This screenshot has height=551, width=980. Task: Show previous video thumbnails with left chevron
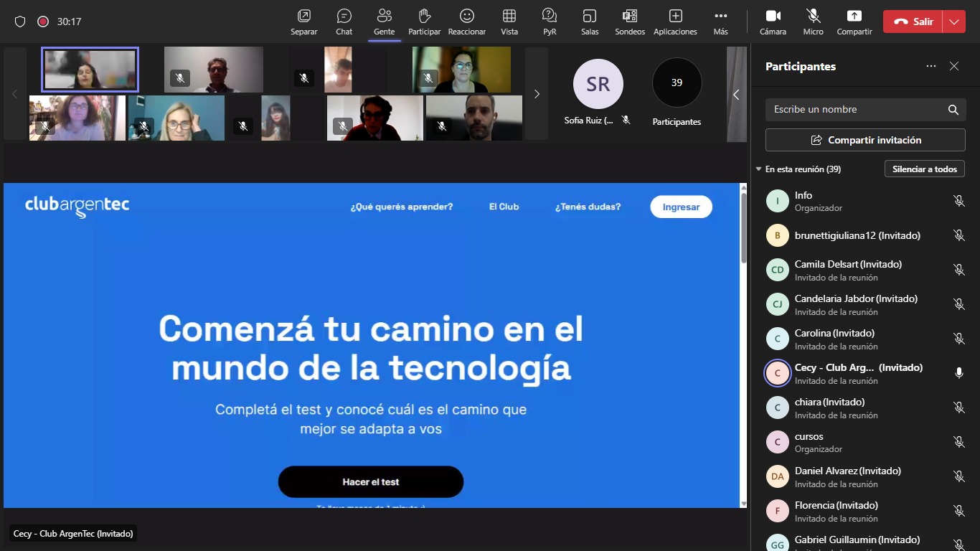point(14,94)
